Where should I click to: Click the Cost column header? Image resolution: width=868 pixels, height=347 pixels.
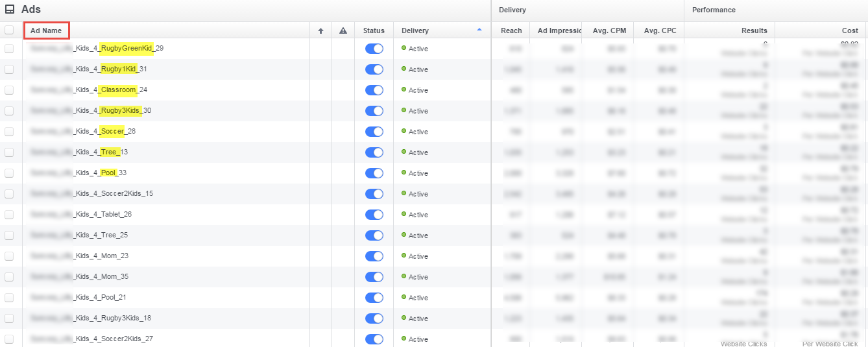pos(850,30)
